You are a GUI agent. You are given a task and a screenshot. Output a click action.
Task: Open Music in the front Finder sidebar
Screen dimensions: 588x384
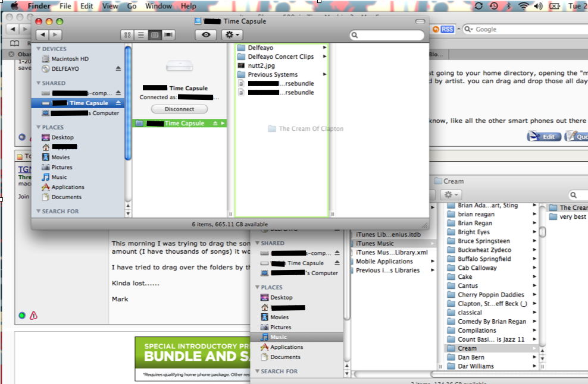(x=59, y=177)
